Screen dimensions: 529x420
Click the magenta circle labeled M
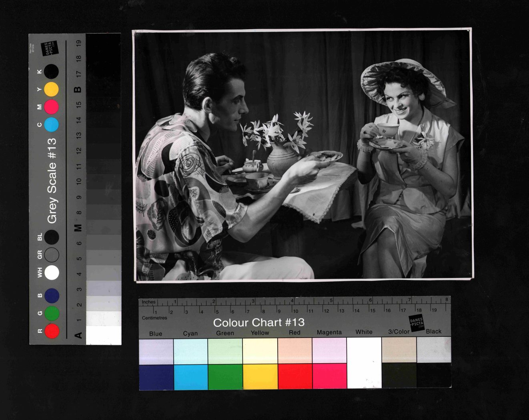coord(51,107)
